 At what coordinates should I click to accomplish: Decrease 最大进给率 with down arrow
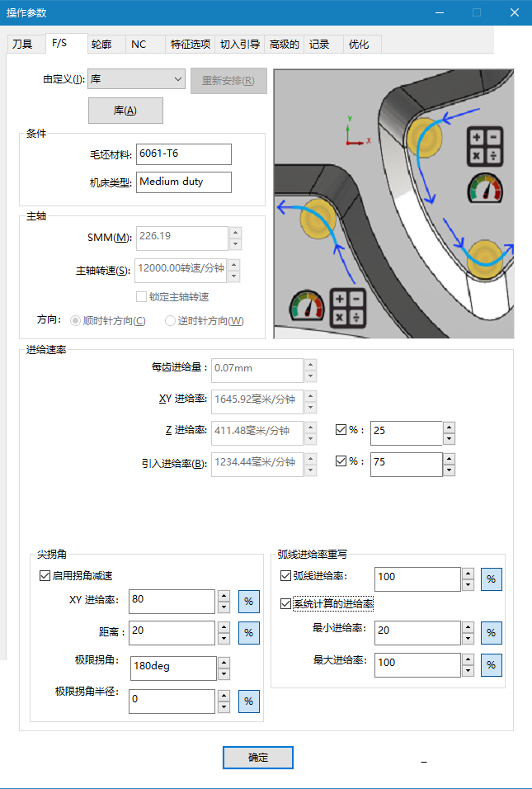[468, 671]
